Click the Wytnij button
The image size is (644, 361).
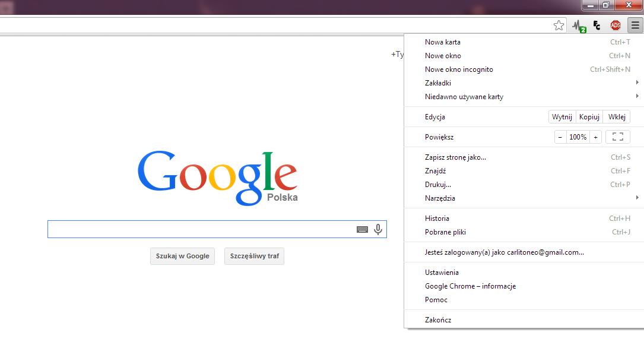coord(562,116)
